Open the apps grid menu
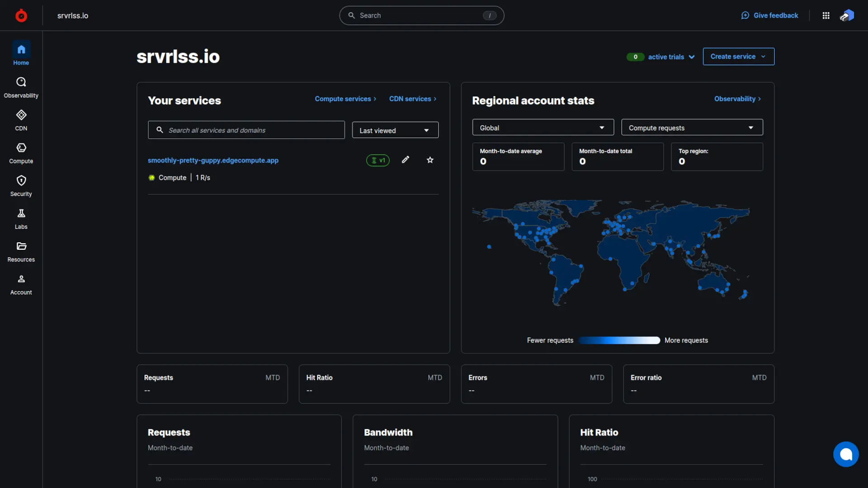This screenshot has height=488, width=868. coord(826,15)
